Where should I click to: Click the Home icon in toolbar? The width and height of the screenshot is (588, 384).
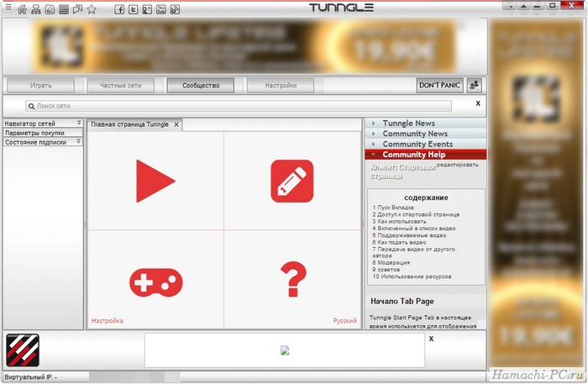point(22,9)
